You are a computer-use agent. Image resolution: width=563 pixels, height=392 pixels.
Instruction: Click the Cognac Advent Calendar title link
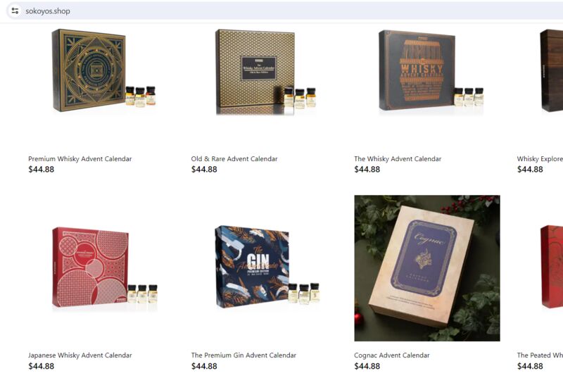(x=392, y=355)
